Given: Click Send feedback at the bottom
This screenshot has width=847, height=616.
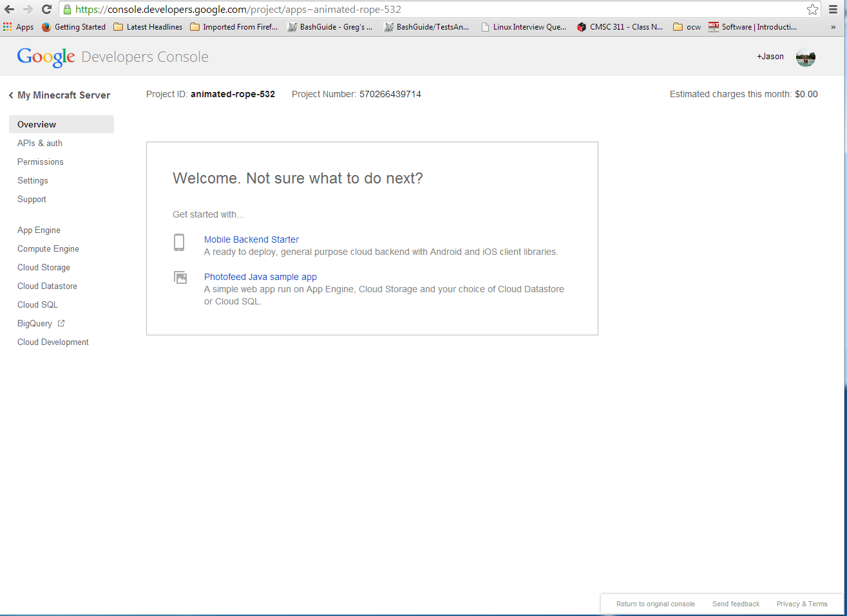Looking at the screenshot, I should tap(736, 604).
